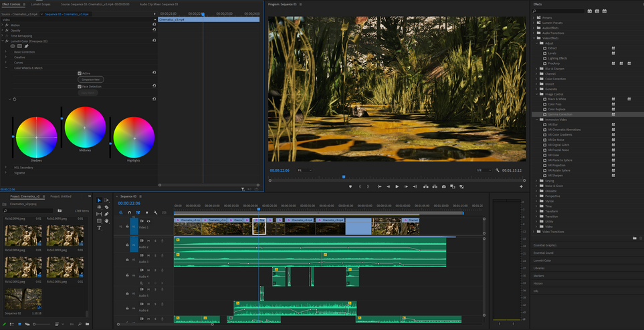Toggle the Face Detection checkbox
Screen dimensions: 644x330
[x=80, y=86]
